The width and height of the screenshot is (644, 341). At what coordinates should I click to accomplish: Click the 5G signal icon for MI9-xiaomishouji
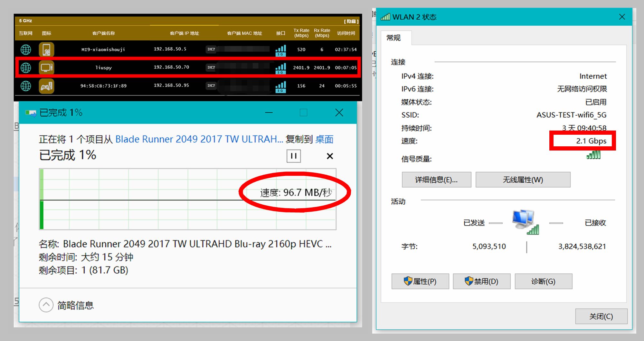(x=280, y=51)
